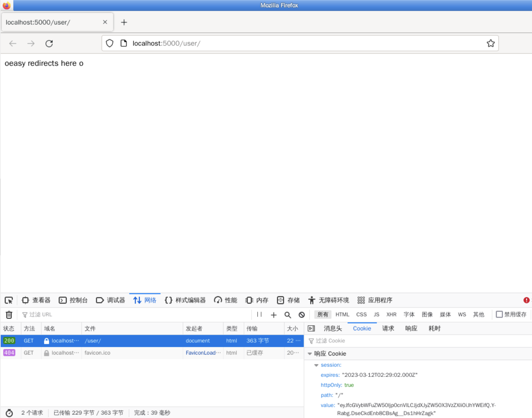Filter requests by 字体 fonts
Viewport: 532px width, 418px height.
409,314
